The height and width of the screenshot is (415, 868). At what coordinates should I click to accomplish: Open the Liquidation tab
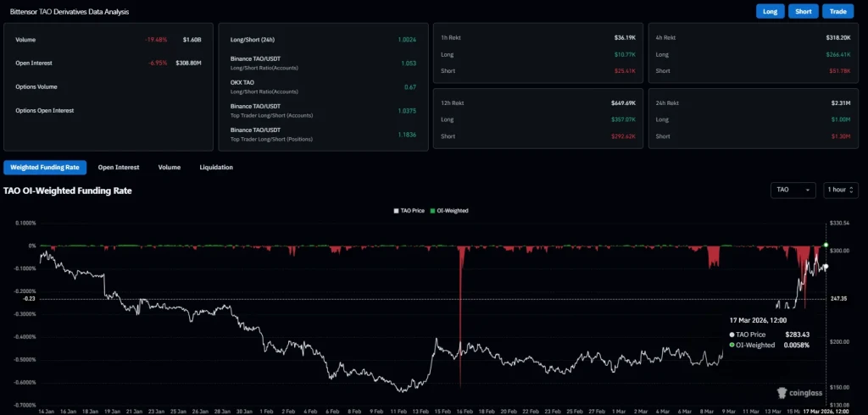click(x=216, y=167)
